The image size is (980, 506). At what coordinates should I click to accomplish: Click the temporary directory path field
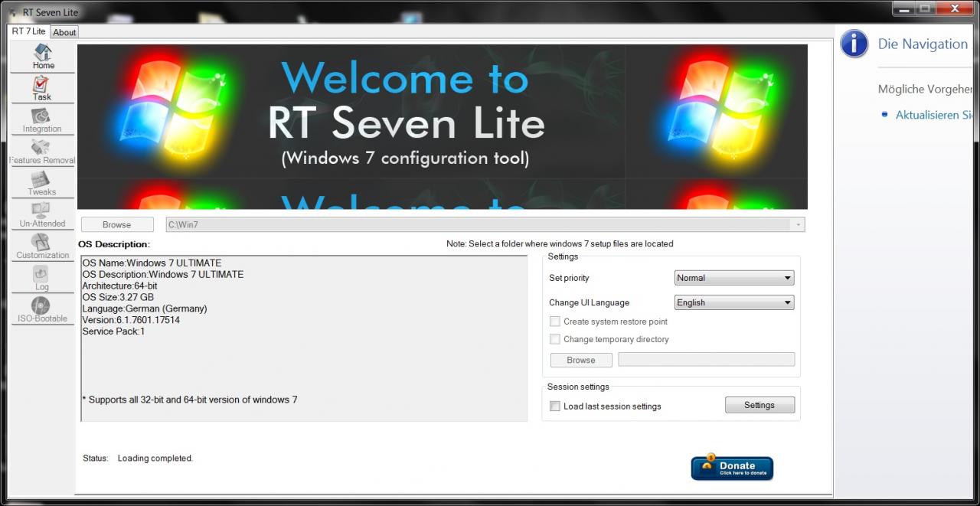707,360
